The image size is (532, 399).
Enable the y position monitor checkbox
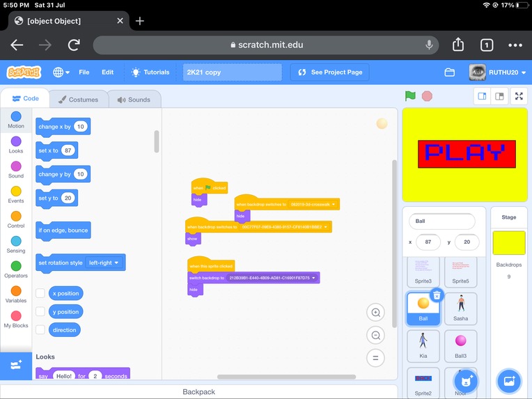[40, 311]
